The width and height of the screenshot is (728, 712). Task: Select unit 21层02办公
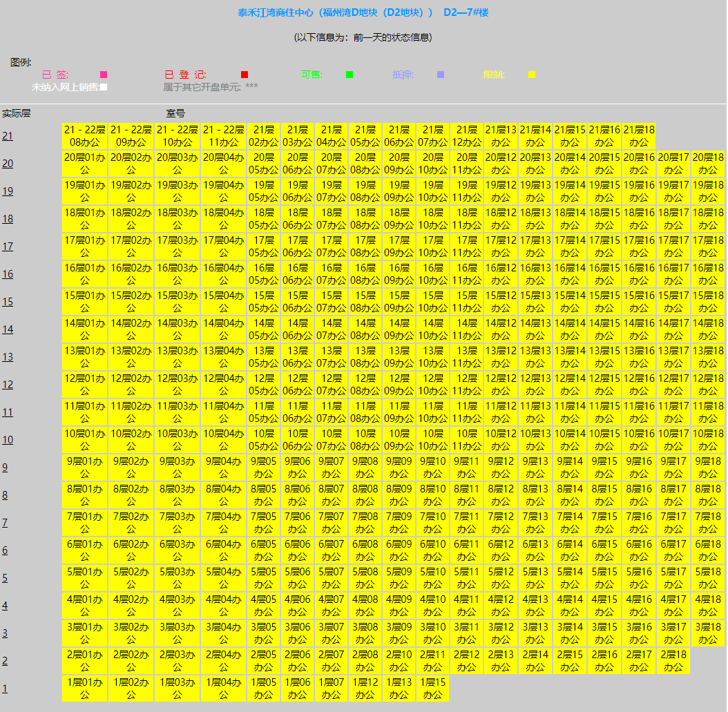263,136
